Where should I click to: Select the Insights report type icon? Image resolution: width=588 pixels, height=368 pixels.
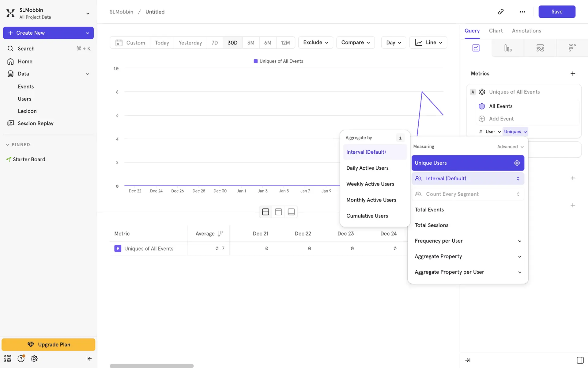(476, 48)
